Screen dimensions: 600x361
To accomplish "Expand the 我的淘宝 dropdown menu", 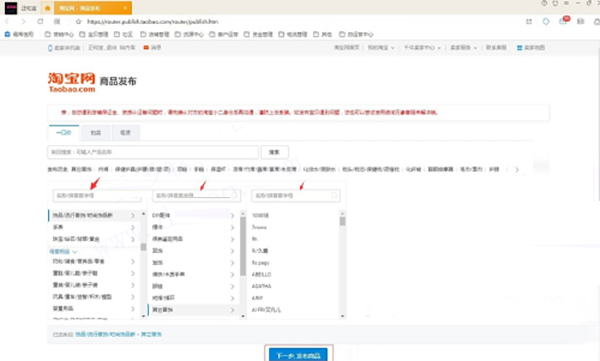I will 381,47.
